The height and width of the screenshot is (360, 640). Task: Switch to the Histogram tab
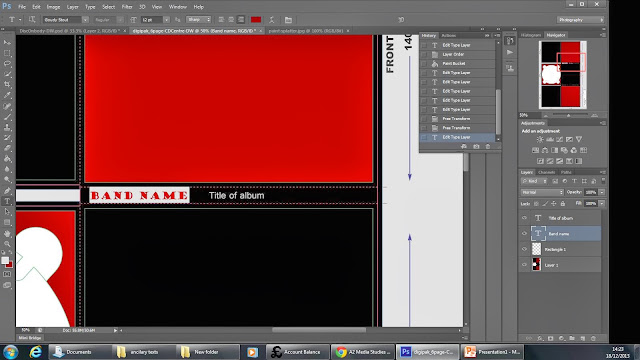pos(531,35)
